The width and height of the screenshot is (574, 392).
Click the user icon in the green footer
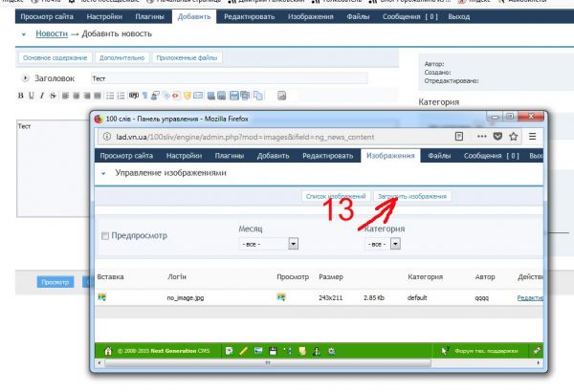317,351
